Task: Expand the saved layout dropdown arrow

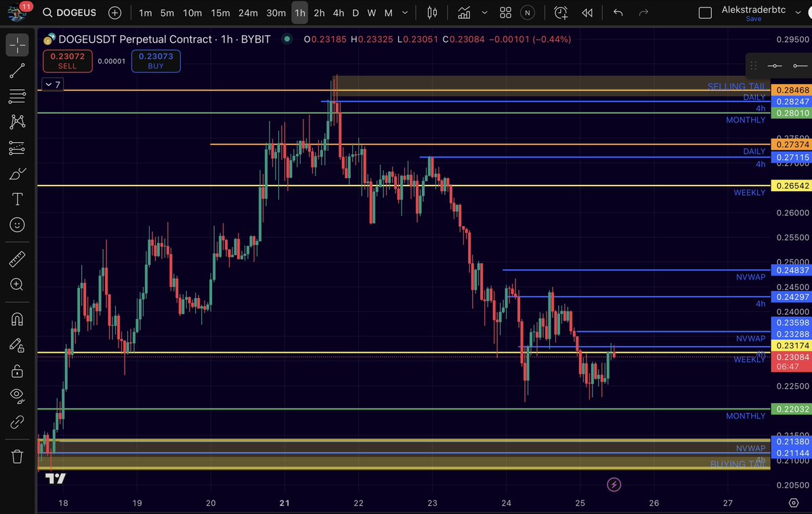Action: point(798,13)
